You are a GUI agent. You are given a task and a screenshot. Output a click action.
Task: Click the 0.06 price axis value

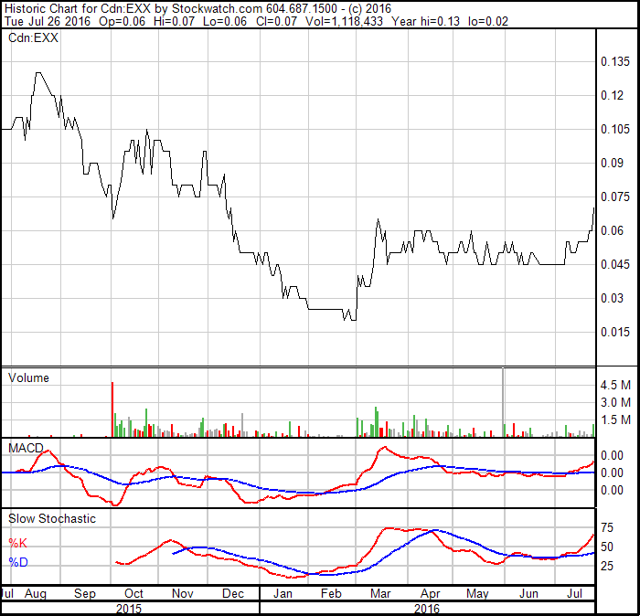click(612, 231)
